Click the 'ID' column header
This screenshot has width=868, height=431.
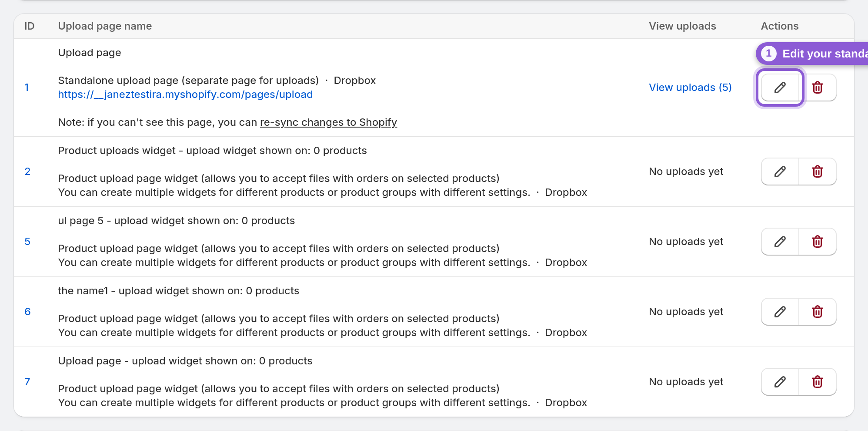coord(29,26)
